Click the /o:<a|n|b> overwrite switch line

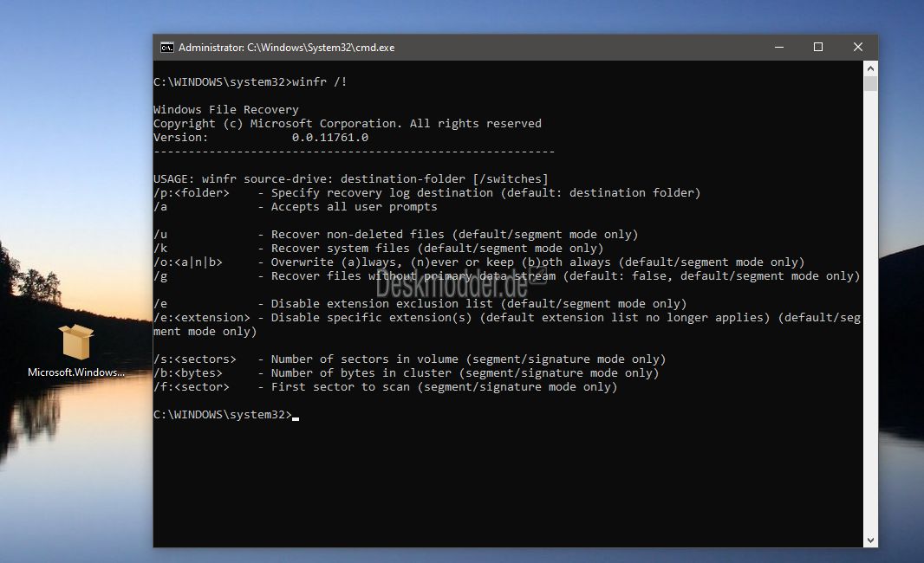pyautogui.click(x=478, y=262)
